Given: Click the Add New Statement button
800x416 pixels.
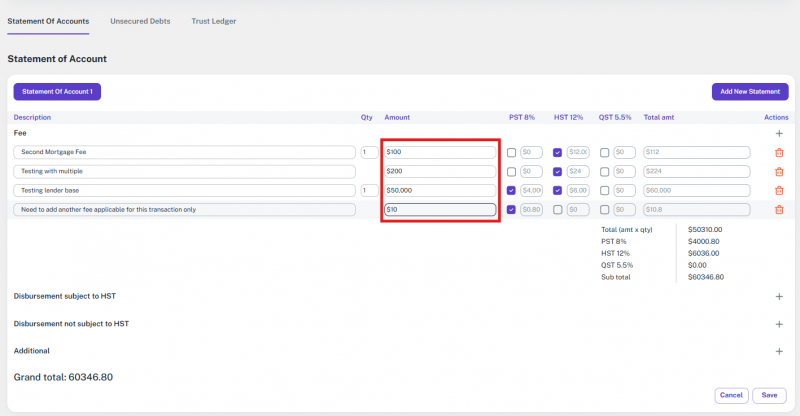Looking at the screenshot, I should coord(750,92).
